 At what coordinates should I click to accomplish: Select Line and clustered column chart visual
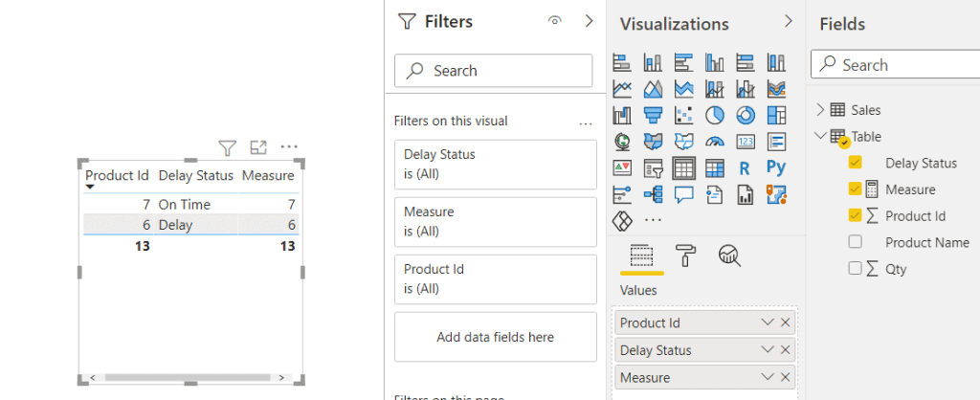(x=746, y=89)
